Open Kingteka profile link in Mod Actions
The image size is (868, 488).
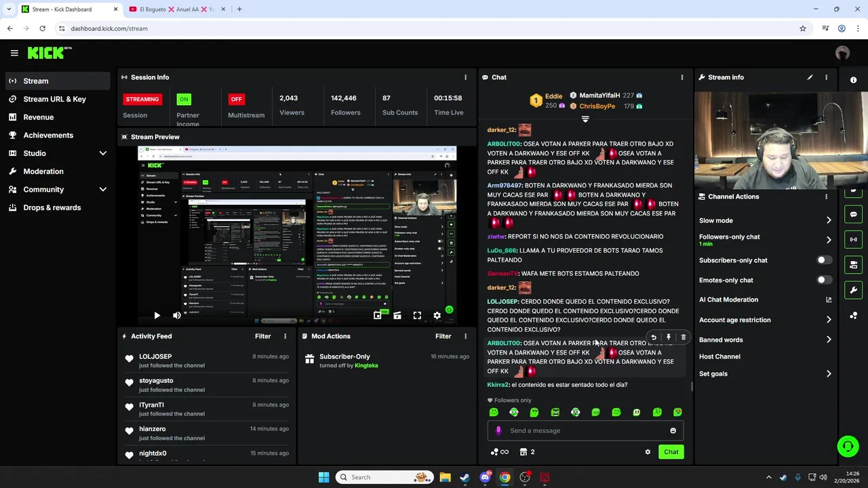tap(366, 365)
